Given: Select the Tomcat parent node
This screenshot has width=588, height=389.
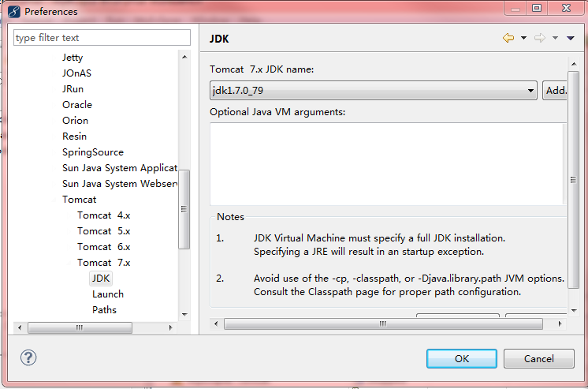Looking at the screenshot, I should [79, 200].
